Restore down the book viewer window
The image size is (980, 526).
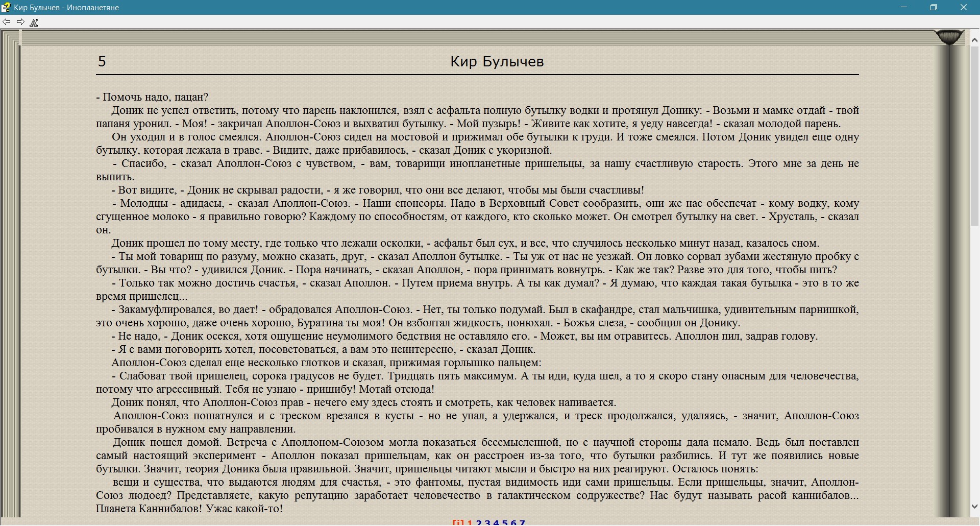[x=934, y=7]
